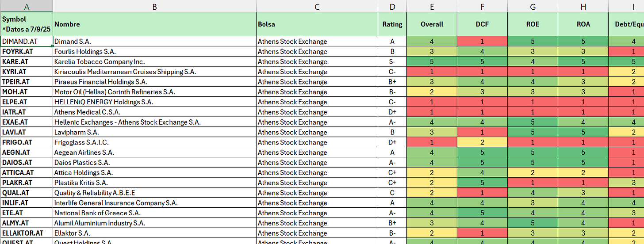Select the DIMAND.AT symbol cell
The height and width of the screenshot is (244, 644).
[27, 42]
